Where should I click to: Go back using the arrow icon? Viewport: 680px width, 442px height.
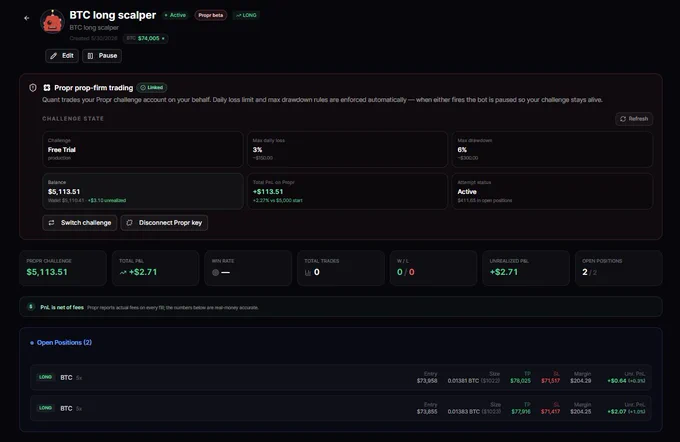26,18
